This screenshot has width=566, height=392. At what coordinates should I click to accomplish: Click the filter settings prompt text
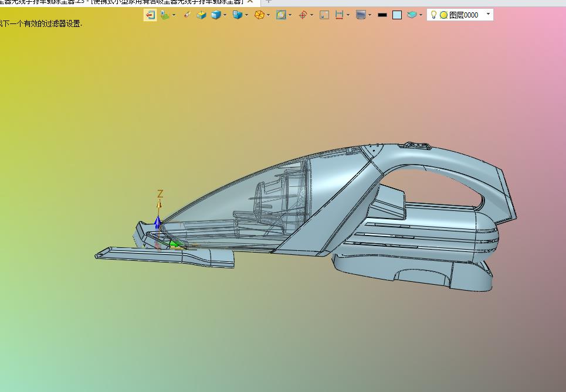[41, 24]
